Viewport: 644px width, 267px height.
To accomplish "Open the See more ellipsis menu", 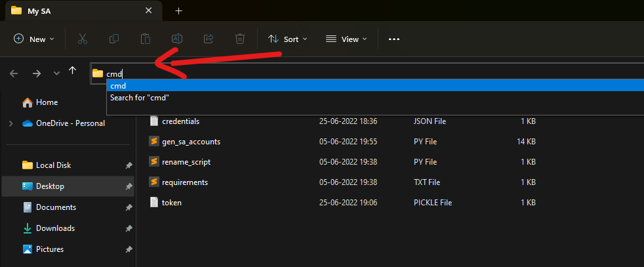I will [x=394, y=39].
